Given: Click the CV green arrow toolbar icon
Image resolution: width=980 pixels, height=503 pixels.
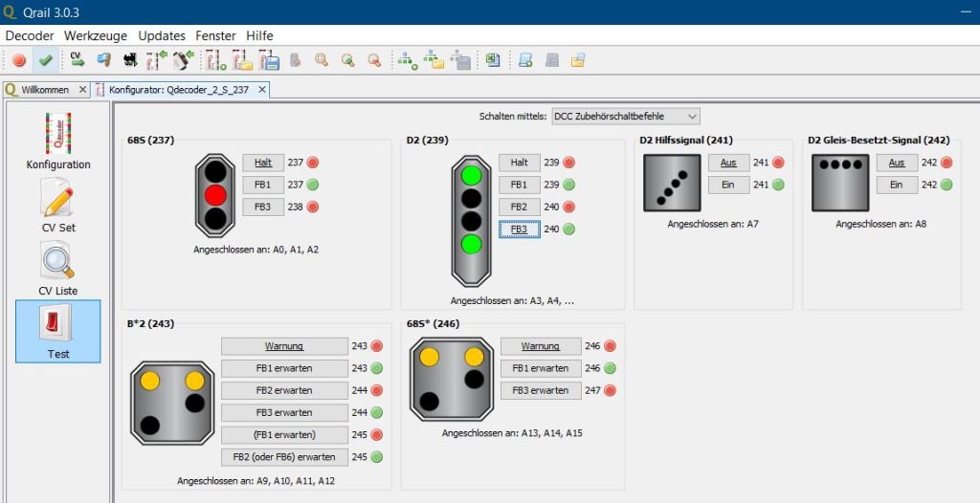Looking at the screenshot, I should [x=78, y=60].
